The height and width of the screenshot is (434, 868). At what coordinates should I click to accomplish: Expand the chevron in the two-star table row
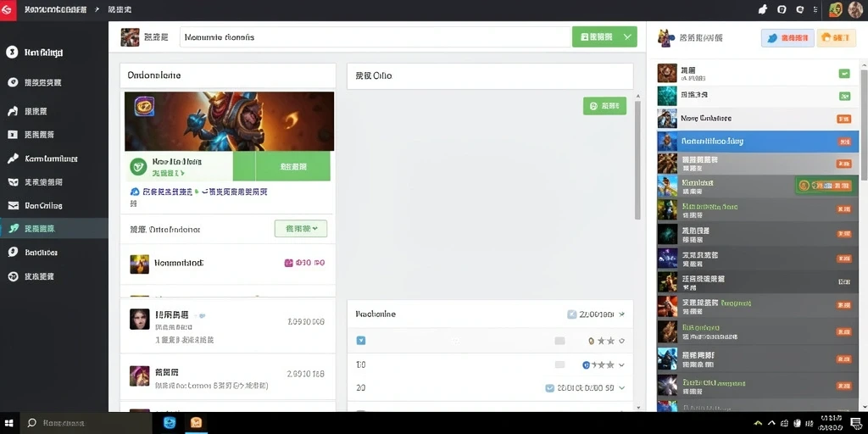pyautogui.click(x=621, y=341)
